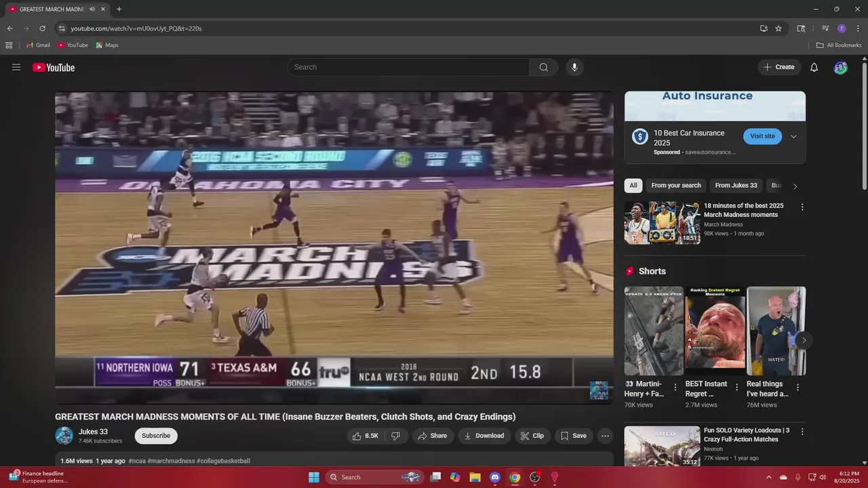The width and height of the screenshot is (868, 488).
Task: Open YouTube bookmark
Action: [x=73, y=45]
